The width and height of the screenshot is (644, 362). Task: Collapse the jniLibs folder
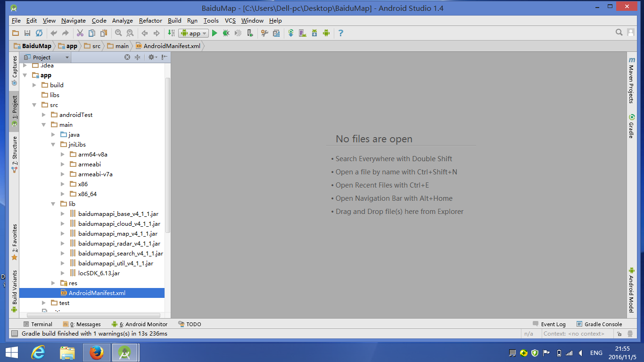54,145
